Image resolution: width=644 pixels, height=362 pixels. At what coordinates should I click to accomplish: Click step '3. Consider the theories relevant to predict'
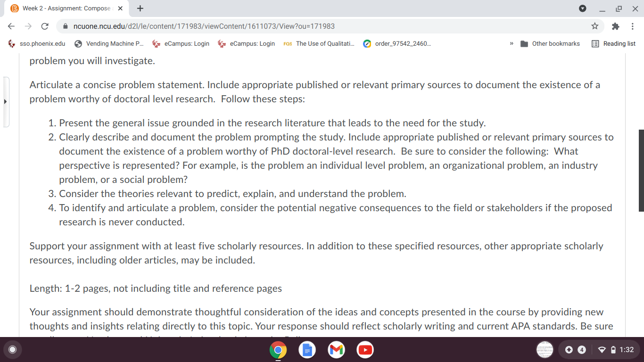click(227, 194)
